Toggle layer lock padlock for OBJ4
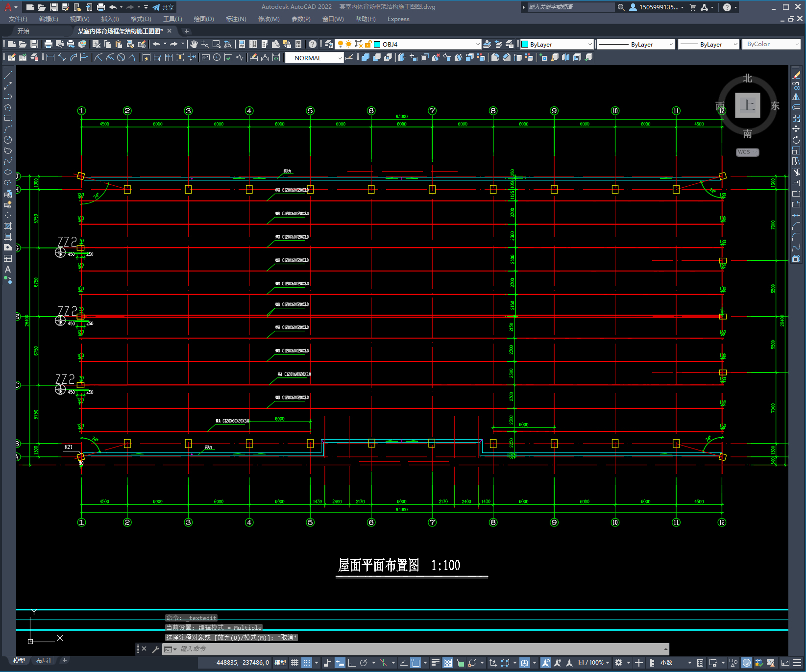 click(368, 44)
